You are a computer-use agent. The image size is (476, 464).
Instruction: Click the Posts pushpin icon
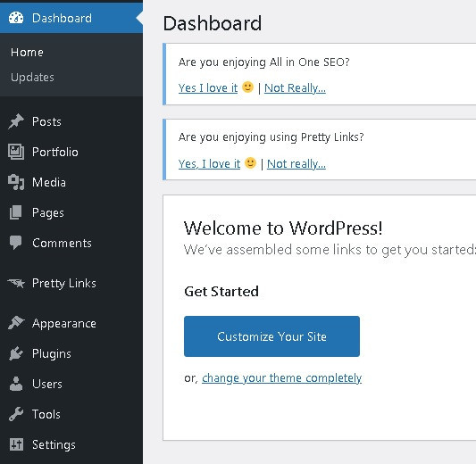16,121
